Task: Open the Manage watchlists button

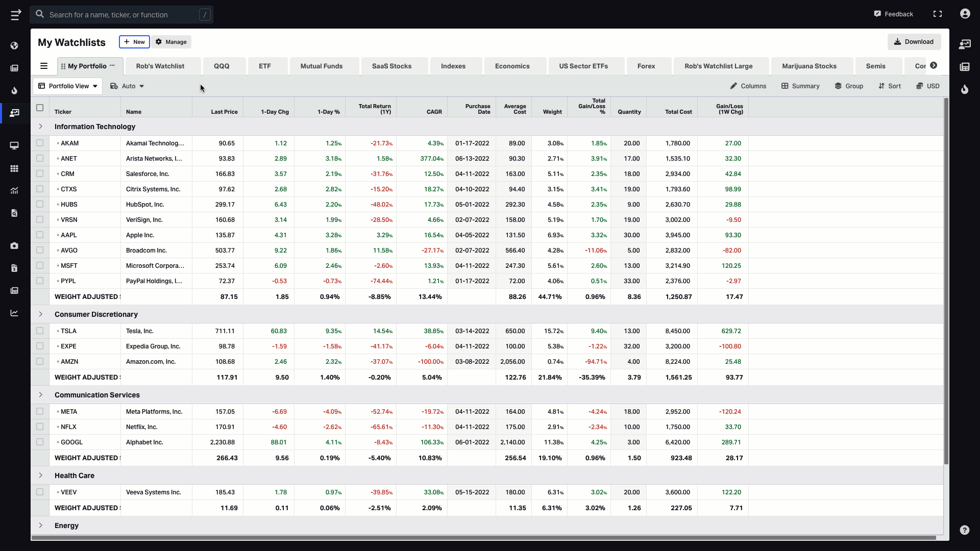Action: [x=171, y=42]
